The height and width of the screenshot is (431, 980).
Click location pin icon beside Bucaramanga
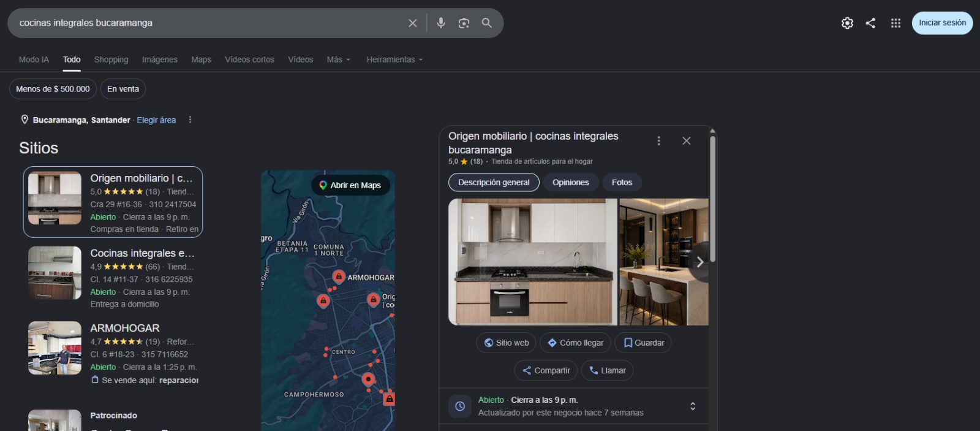[x=24, y=120]
